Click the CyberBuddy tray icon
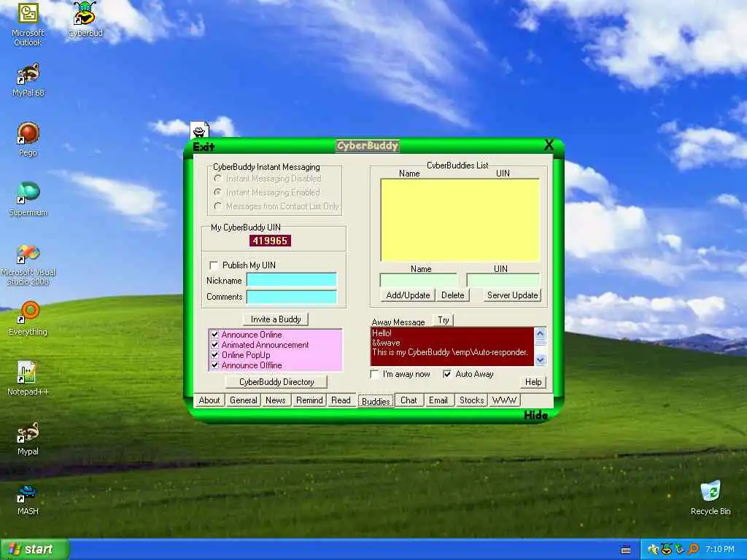This screenshot has width=747, height=560. click(x=667, y=549)
